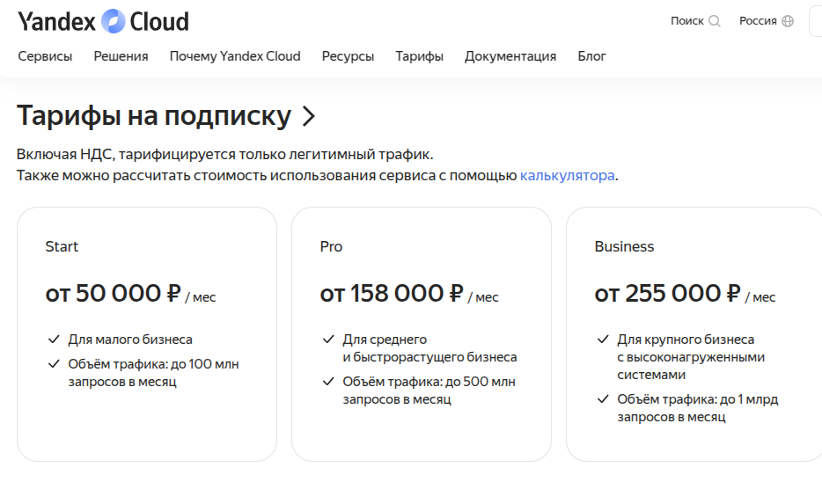
Task: Go to Тарифы in navigation
Action: coord(420,56)
